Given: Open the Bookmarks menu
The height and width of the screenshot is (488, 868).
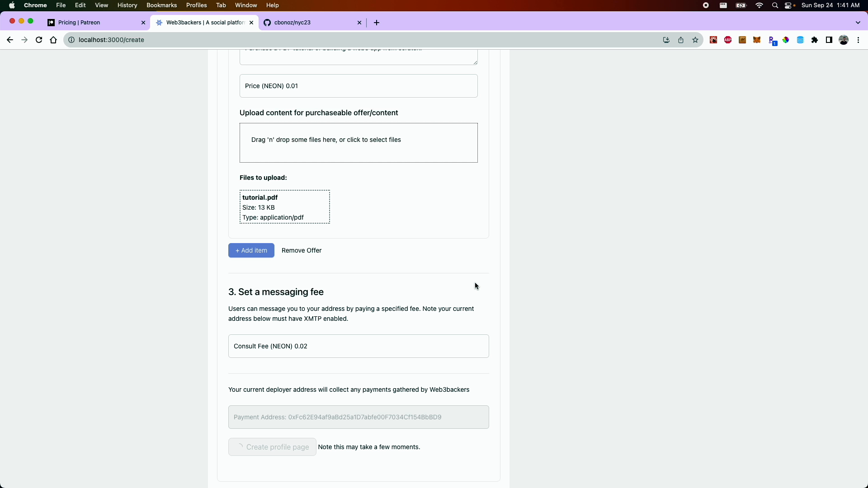Looking at the screenshot, I should click(161, 5).
